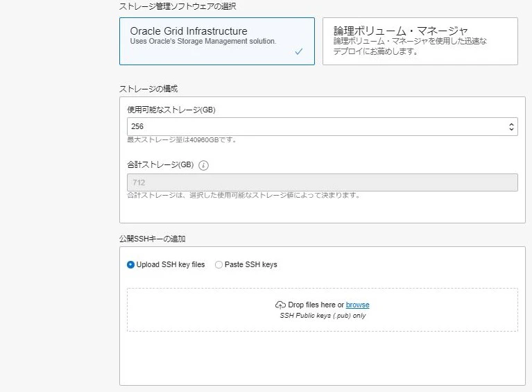Click the stepper arrows on the available storage field
The height and width of the screenshot is (392, 532).
511,126
